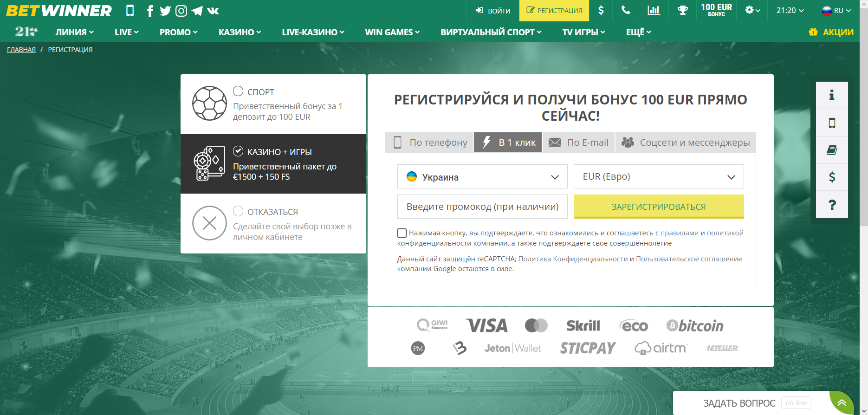
Task: Click the 100 EUR БОНУС button
Action: point(717,10)
